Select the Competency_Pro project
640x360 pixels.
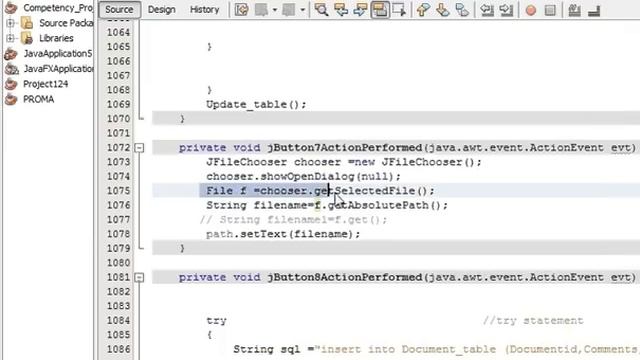58,8
